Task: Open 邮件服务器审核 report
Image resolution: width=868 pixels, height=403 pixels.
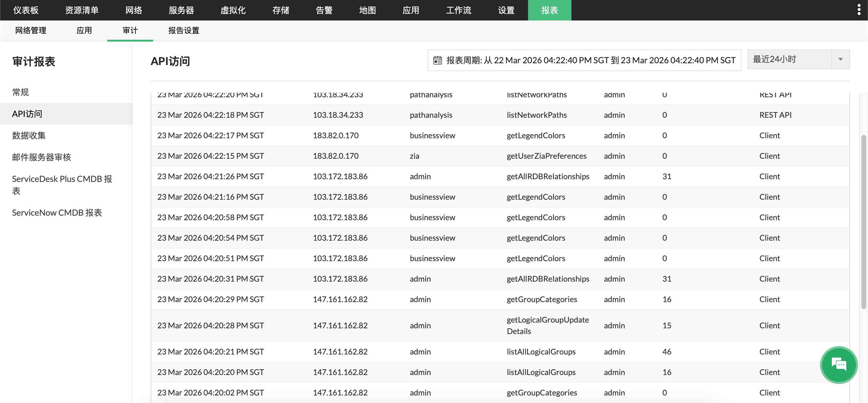Action: 42,157
